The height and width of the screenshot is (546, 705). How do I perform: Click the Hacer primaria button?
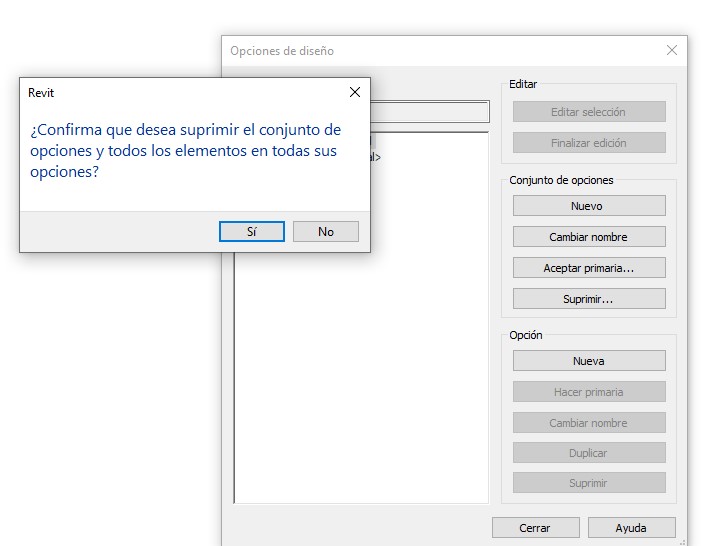coord(589,392)
